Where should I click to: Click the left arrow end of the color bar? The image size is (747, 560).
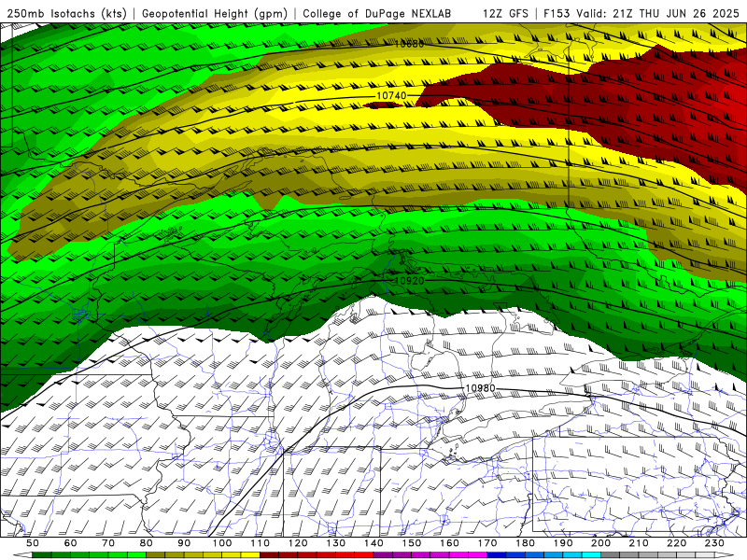point(22,554)
